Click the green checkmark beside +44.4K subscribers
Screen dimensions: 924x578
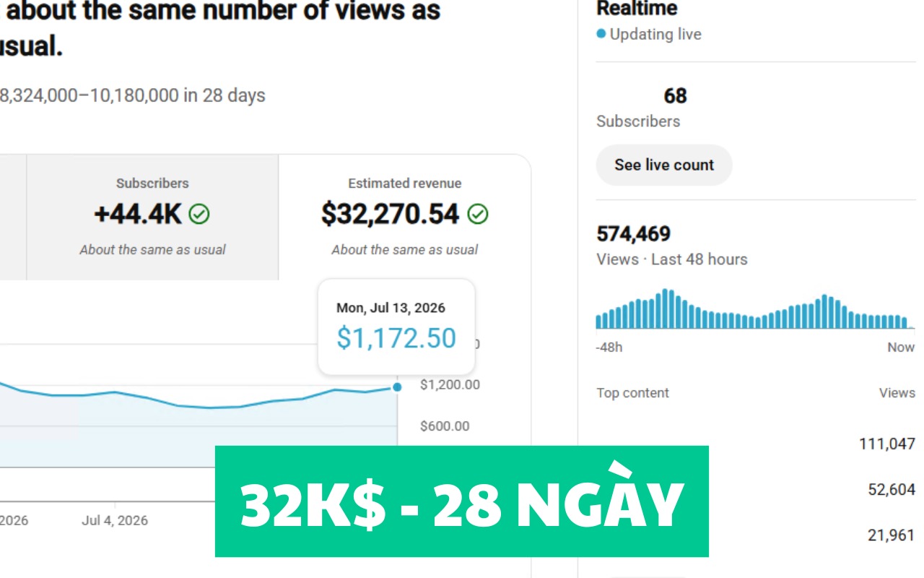[x=199, y=214]
